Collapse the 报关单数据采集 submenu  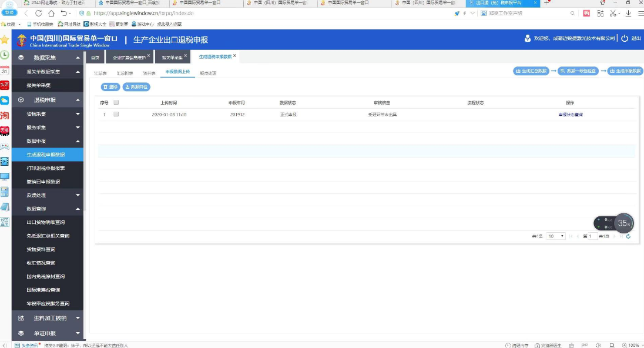(78, 72)
